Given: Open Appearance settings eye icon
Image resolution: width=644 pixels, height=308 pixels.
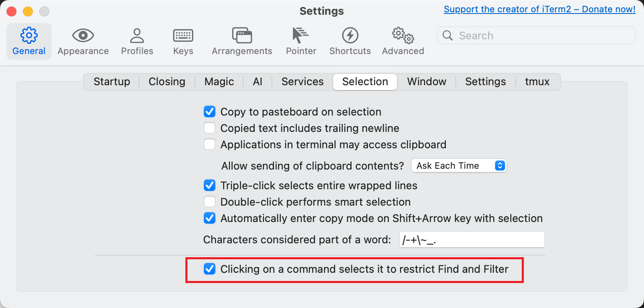Looking at the screenshot, I should (83, 36).
